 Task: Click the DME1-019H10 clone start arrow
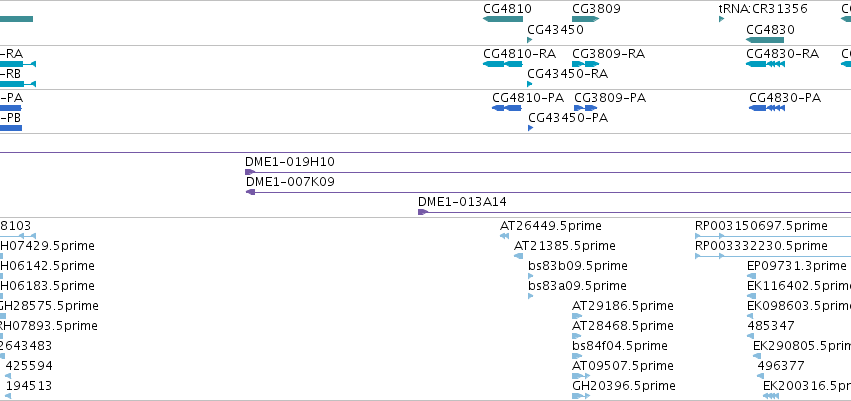click(x=250, y=172)
